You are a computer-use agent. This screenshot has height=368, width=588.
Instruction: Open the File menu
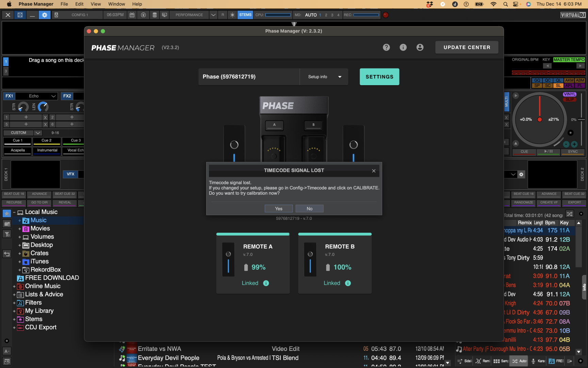click(64, 4)
